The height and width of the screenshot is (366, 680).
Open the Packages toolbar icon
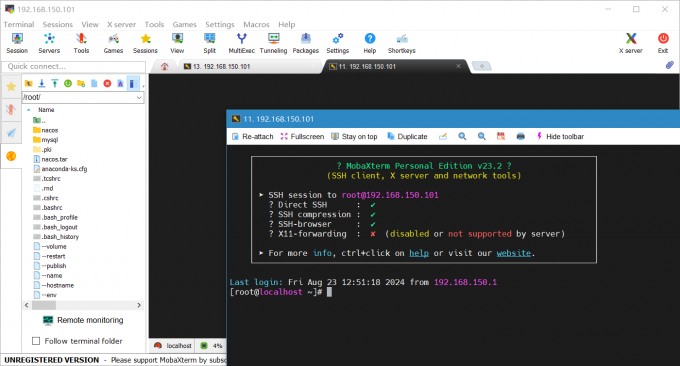tap(306, 43)
